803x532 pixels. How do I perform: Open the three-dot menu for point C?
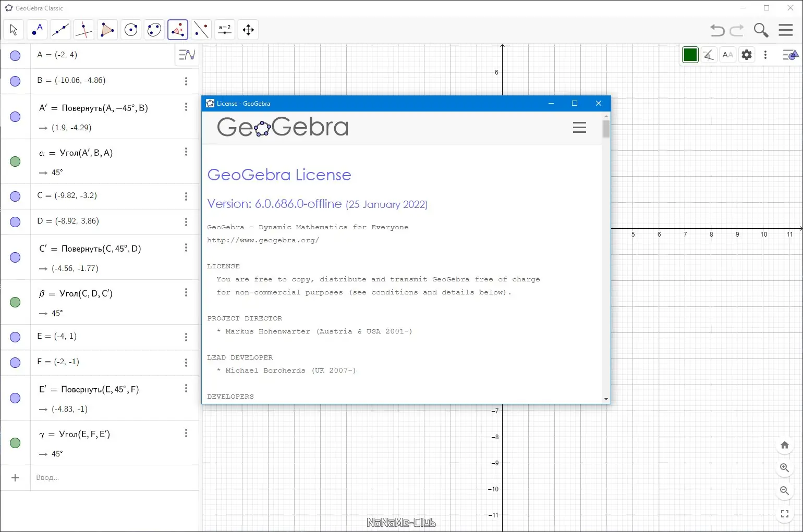(x=186, y=196)
